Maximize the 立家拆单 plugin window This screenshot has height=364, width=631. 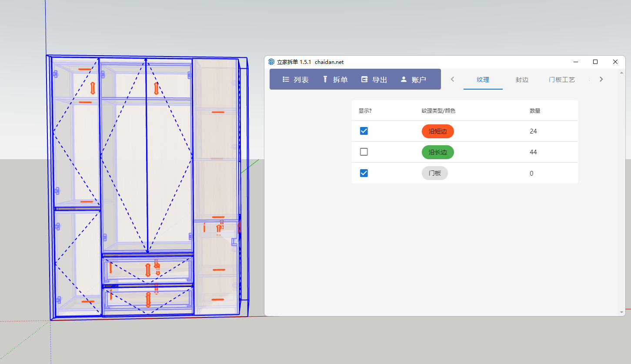(595, 62)
